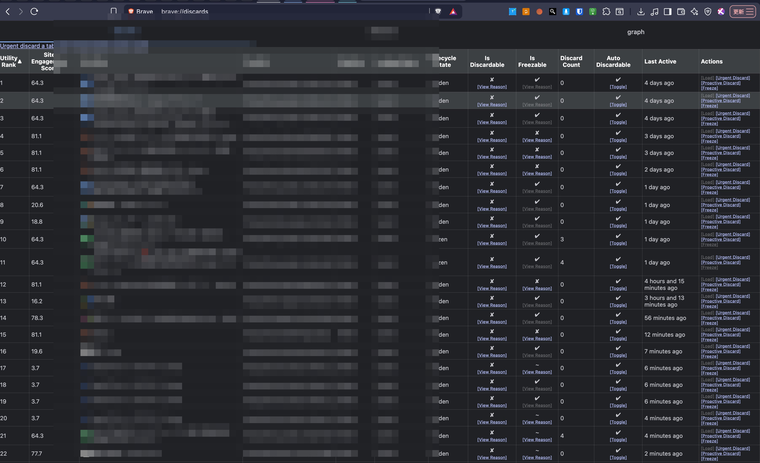Screen dimensions: 760x463
Task: Toggle auto discardable for rank 14 row
Action: click(618, 322)
